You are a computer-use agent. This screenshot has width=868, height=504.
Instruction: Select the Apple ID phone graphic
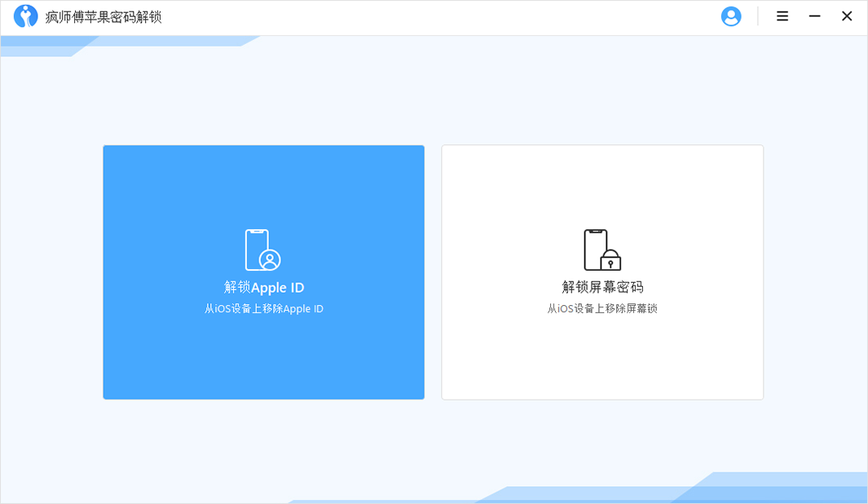(263, 250)
